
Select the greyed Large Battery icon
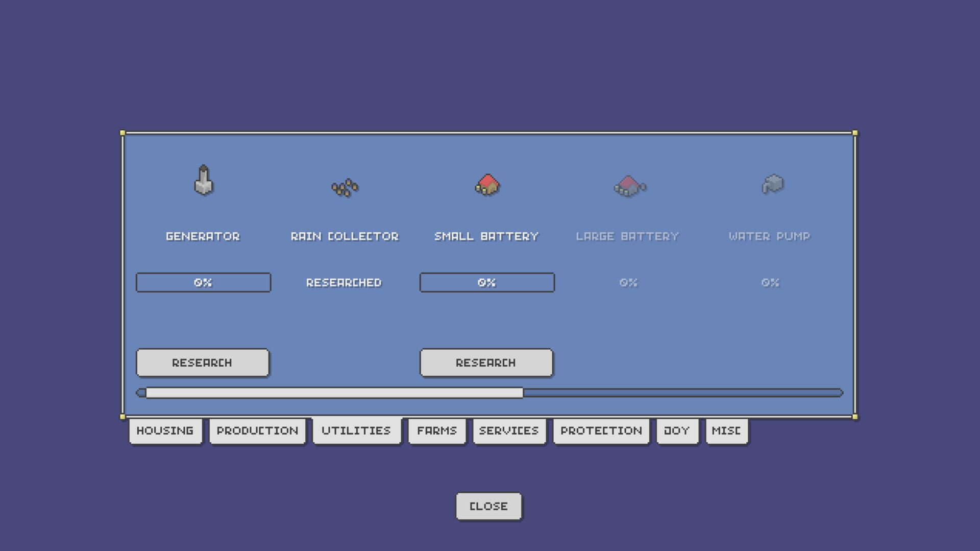[x=629, y=186]
